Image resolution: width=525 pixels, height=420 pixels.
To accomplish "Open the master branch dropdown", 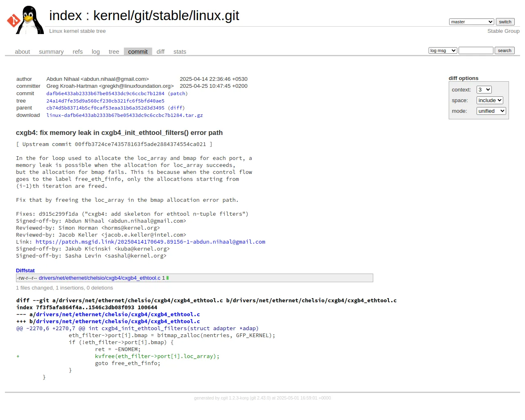I will (472, 22).
